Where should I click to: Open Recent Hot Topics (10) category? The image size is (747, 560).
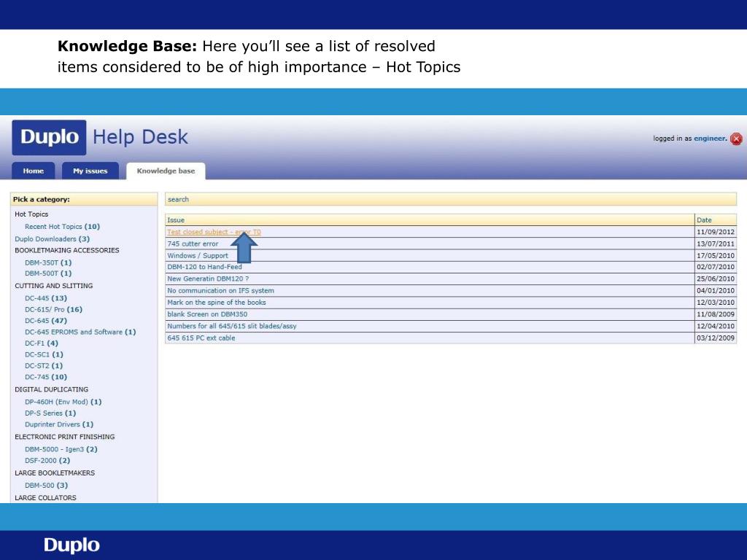[x=63, y=227]
